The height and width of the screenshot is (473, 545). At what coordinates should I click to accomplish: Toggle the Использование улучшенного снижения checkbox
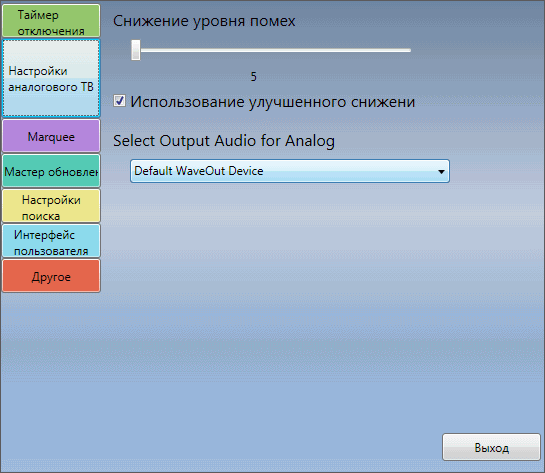click(120, 101)
